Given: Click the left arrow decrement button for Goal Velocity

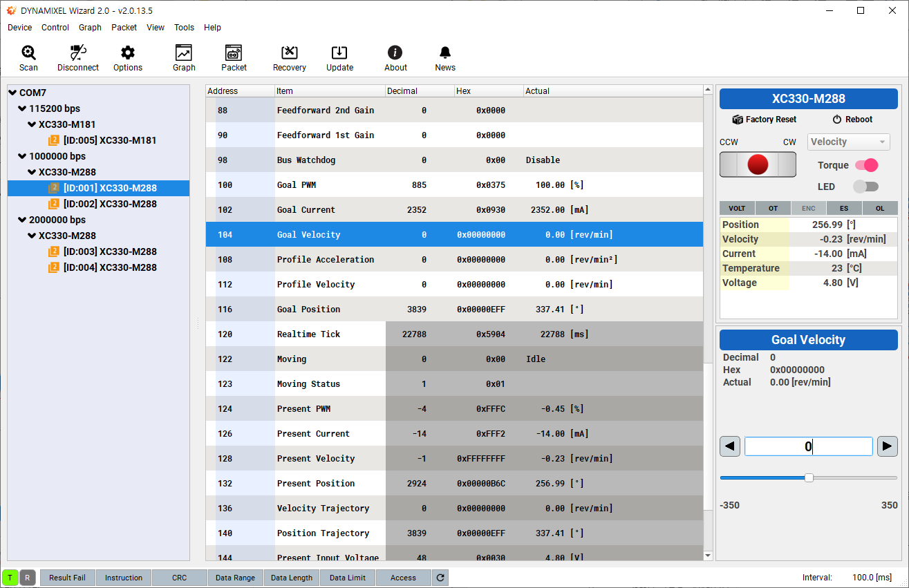Looking at the screenshot, I should click(730, 446).
